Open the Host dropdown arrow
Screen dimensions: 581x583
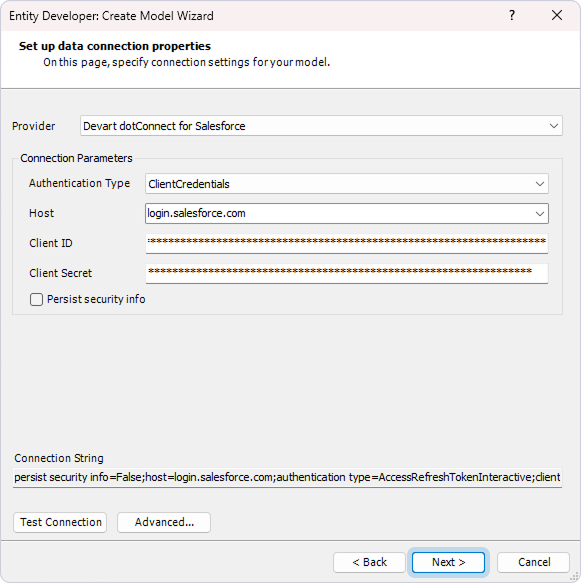coord(539,213)
